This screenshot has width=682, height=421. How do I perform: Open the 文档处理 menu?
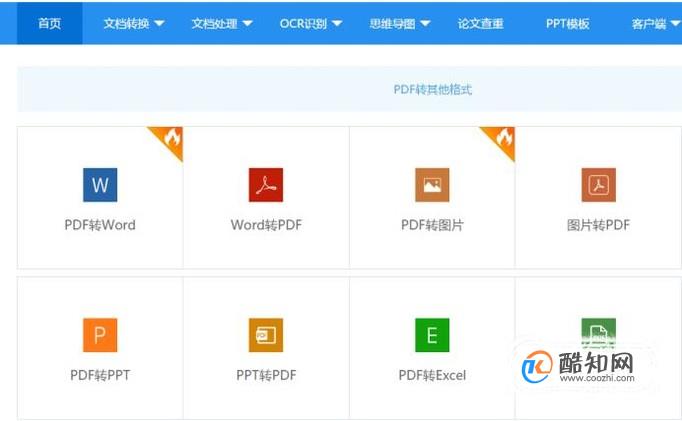point(222,23)
